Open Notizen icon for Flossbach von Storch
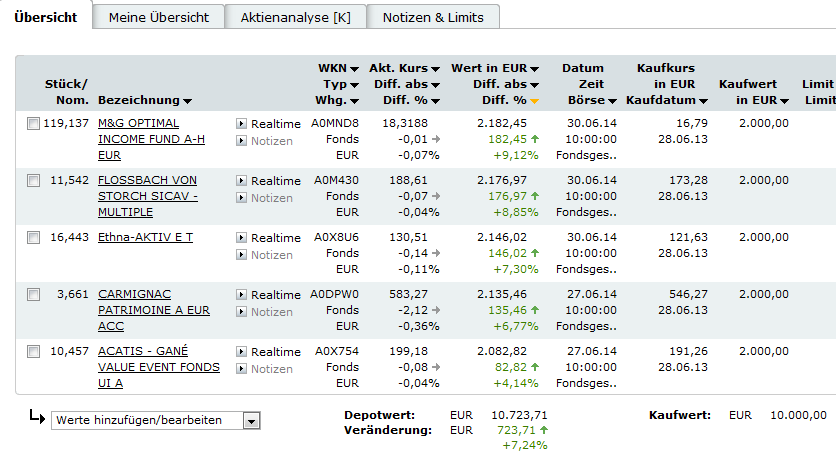This screenshot has width=836, height=467. coord(241,198)
